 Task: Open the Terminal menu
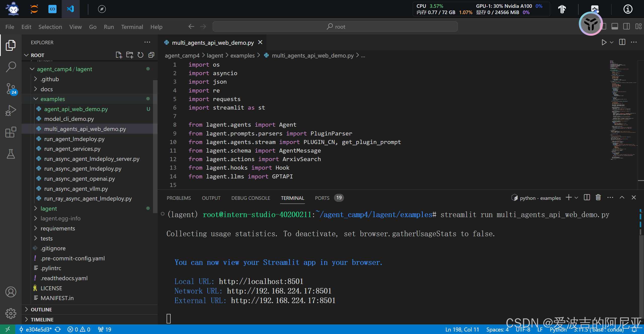click(x=132, y=27)
